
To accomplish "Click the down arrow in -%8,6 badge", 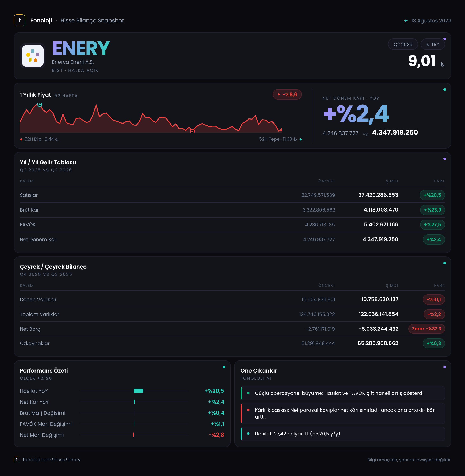I will [279, 94].
